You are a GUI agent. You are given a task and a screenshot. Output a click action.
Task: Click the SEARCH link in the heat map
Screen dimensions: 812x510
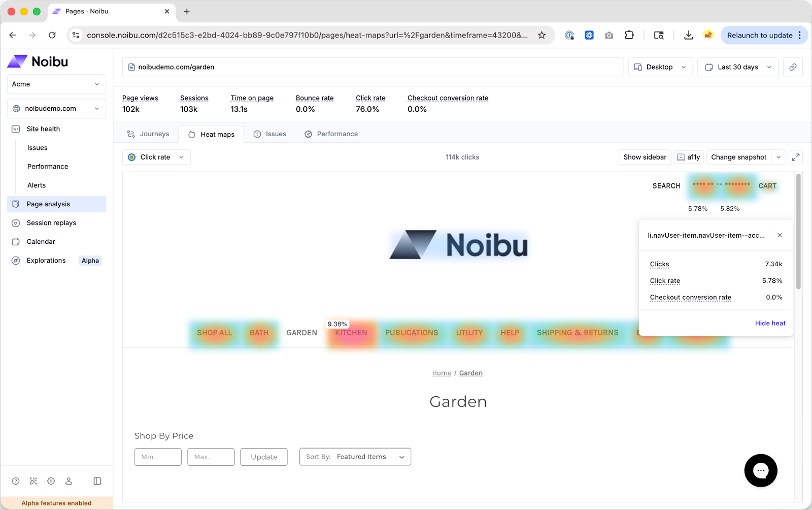pos(666,186)
